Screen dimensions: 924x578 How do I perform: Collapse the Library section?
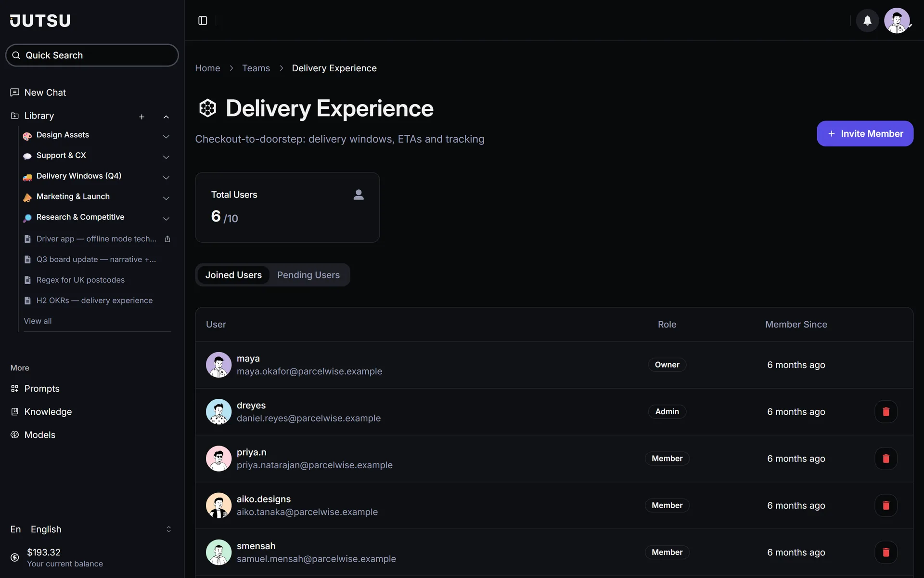point(166,117)
